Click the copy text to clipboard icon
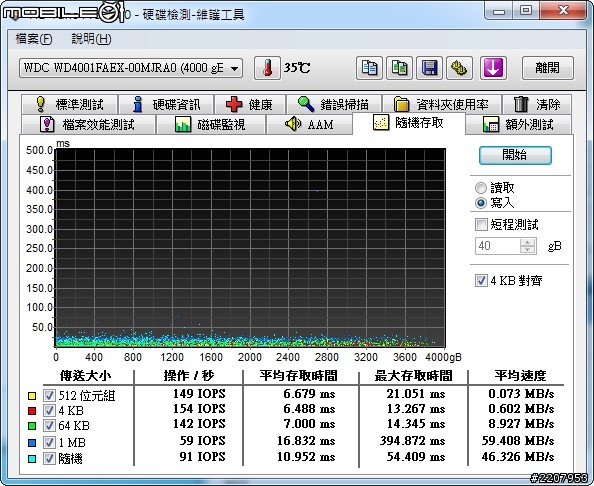 (x=369, y=68)
